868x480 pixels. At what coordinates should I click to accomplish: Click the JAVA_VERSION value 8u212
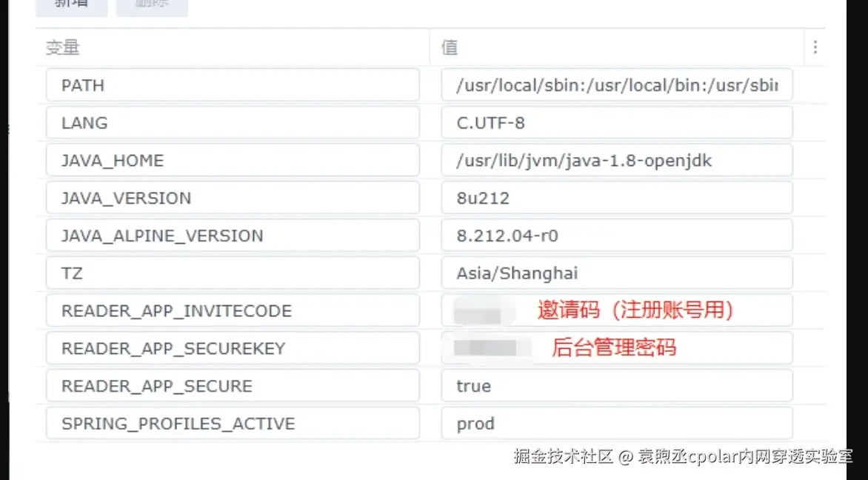[x=616, y=199]
